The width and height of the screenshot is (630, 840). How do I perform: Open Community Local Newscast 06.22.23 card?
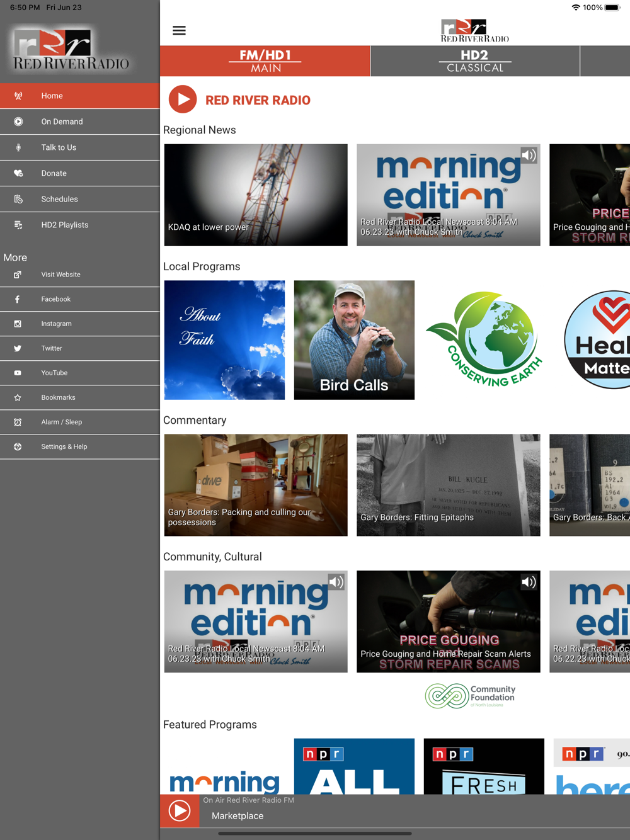(590, 621)
